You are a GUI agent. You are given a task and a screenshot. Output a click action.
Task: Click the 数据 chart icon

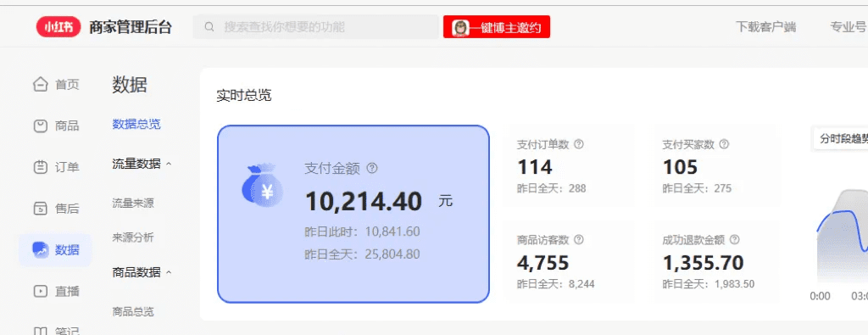[x=41, y=249]
